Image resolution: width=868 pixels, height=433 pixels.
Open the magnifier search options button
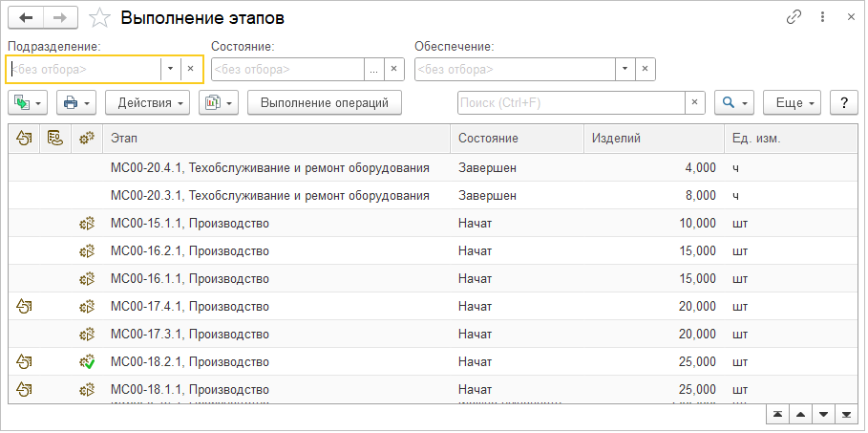tap(734, 102)
